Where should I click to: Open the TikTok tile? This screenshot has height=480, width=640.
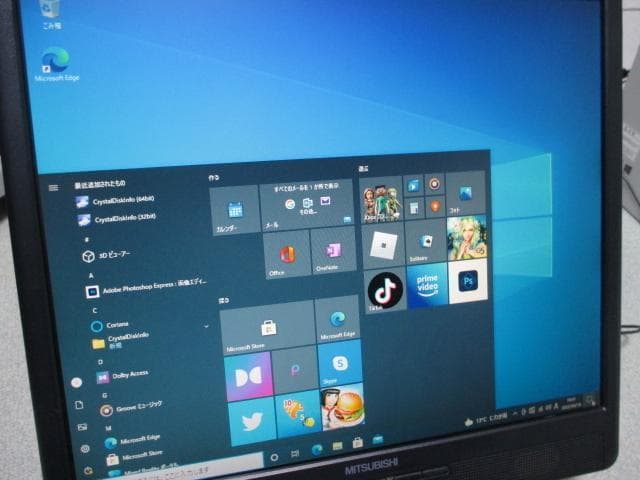coord(385,290)
